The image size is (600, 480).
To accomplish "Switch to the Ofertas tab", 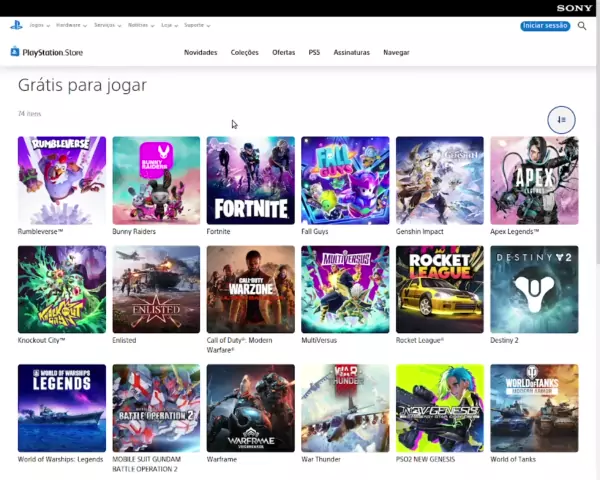I will pyautogui.click(x=283, y=52).
